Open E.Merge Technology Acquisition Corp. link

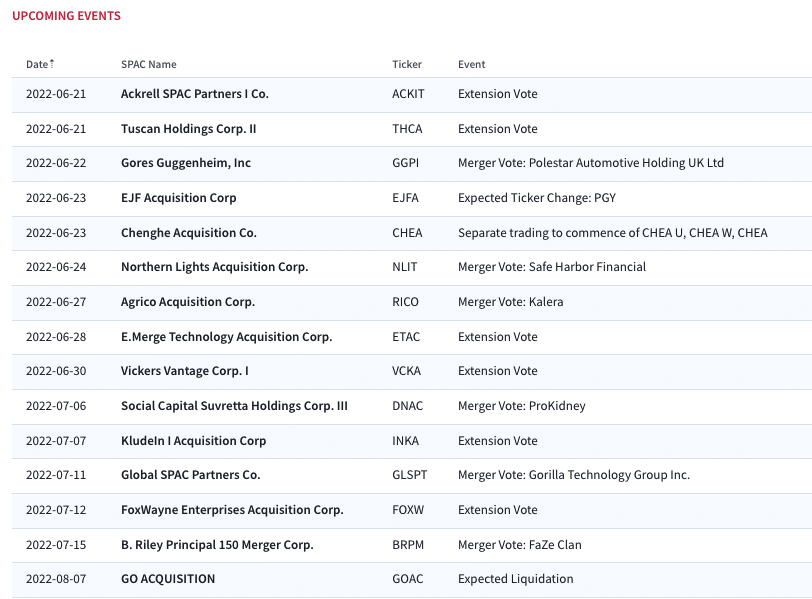(x=227, y=337)
